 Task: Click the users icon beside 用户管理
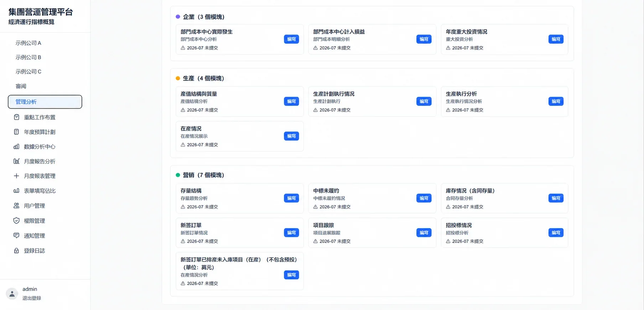[16, 206]
